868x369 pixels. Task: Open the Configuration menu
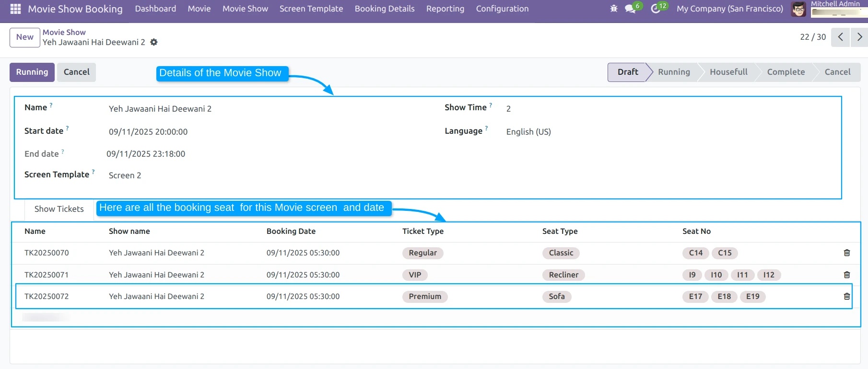pos(502,9)
